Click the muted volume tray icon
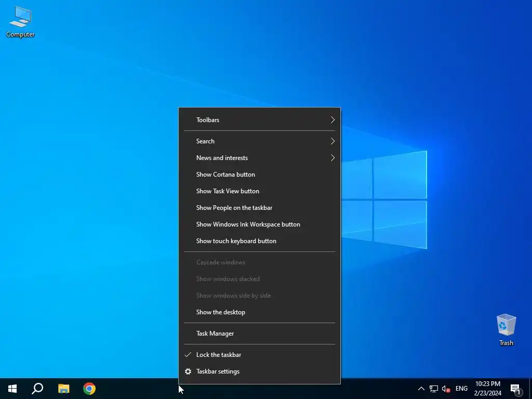Viewport: 532px width, 399px height. 446,389
